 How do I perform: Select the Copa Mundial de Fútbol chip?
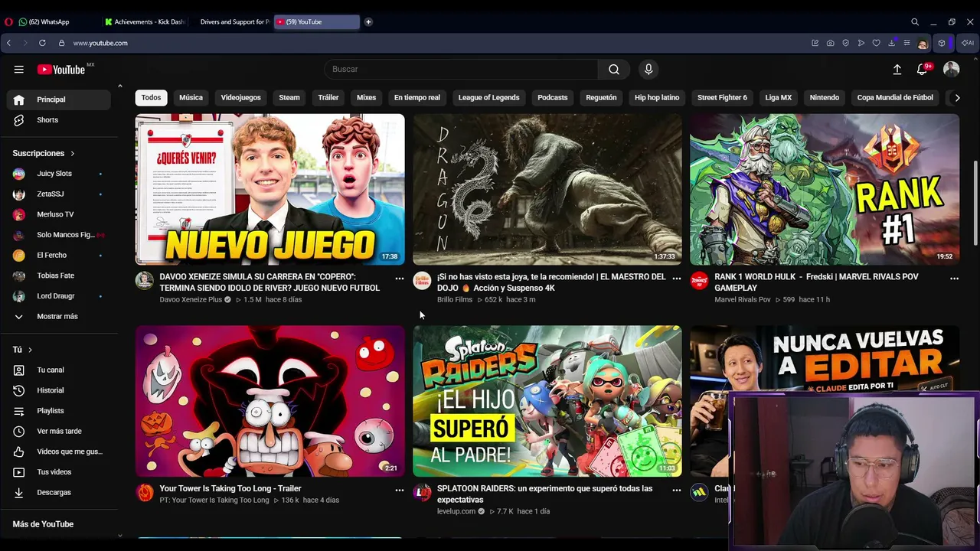click(x=895, y=98)
